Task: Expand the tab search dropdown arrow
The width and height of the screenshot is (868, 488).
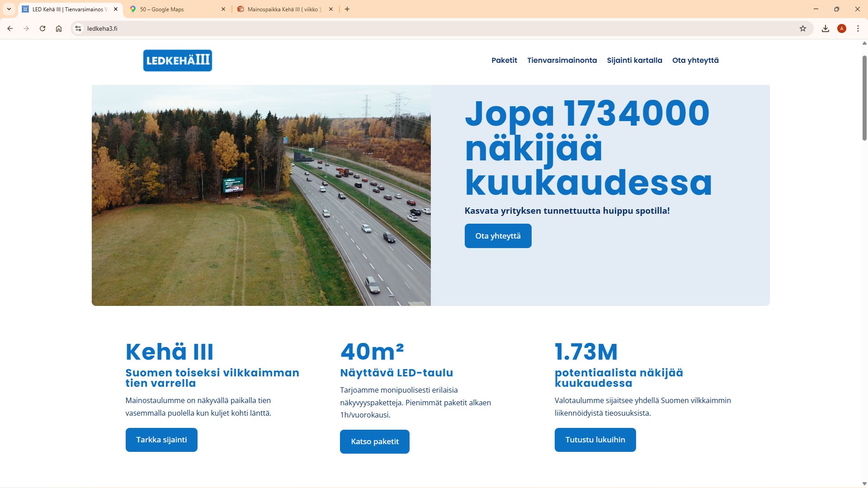Action: (9, 9)
